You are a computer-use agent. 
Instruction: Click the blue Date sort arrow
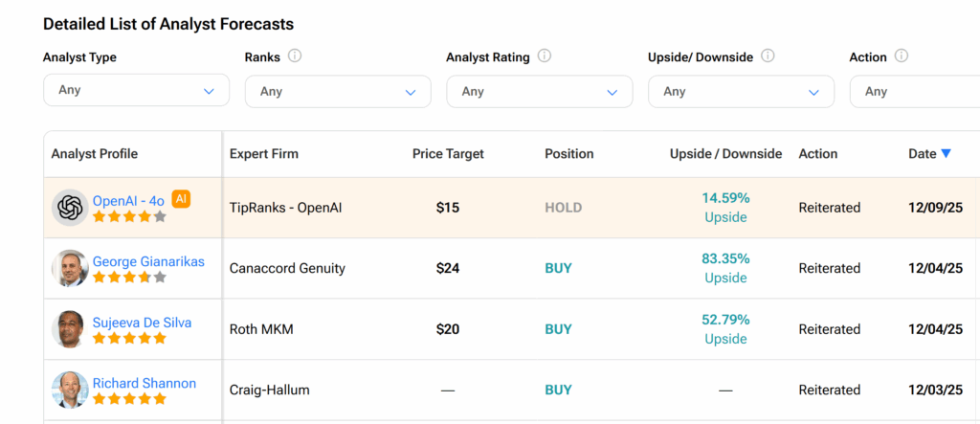[946, 153]
